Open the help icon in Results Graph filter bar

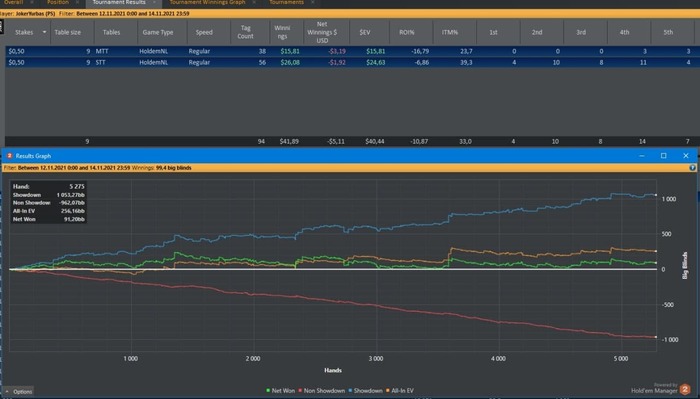(692, 168)
